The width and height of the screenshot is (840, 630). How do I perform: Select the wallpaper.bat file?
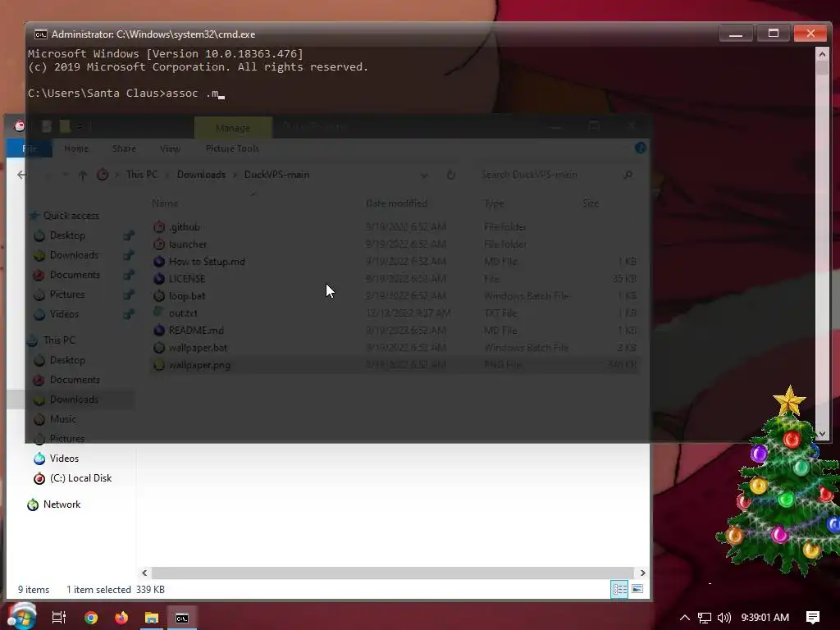(198, 348)
